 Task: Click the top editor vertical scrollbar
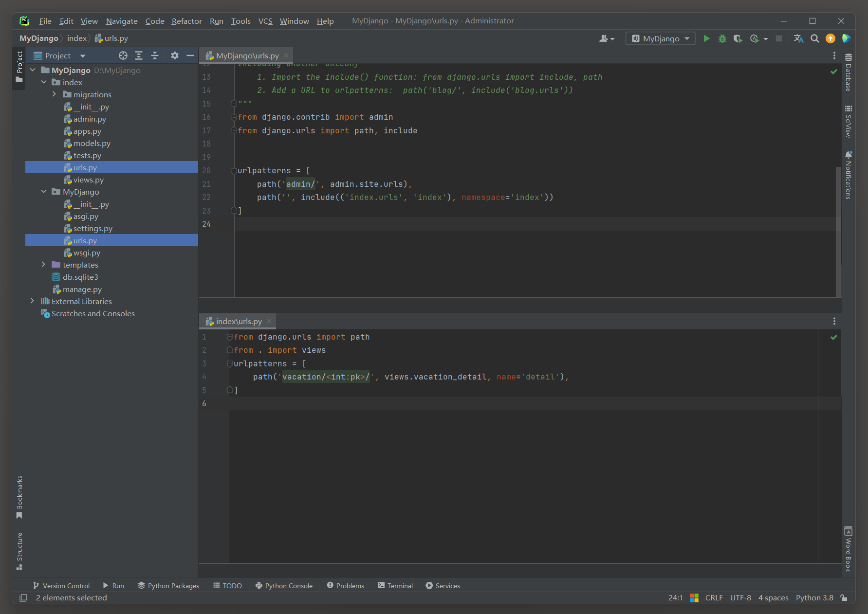[838, 231]
